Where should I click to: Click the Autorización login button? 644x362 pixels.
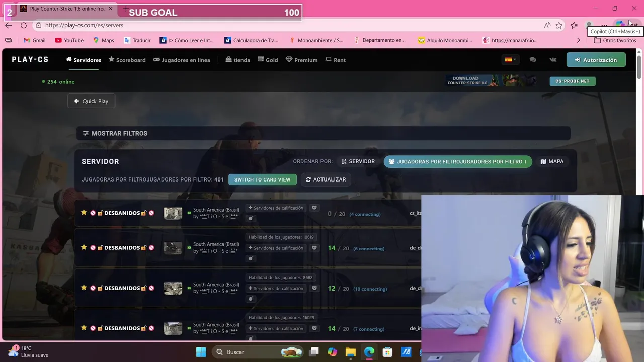pyautogui.click(x=596, y=60)
